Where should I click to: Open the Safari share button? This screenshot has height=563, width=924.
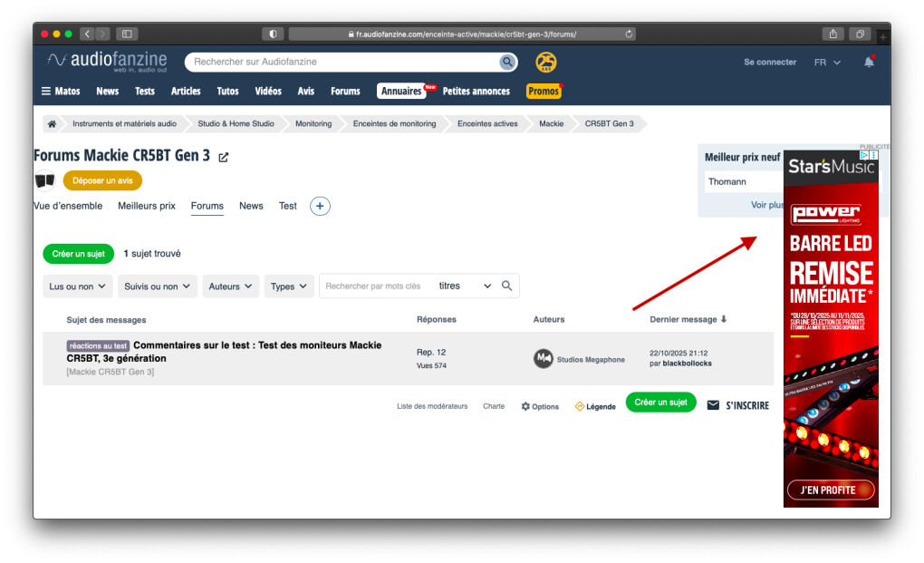pos(833,34)
